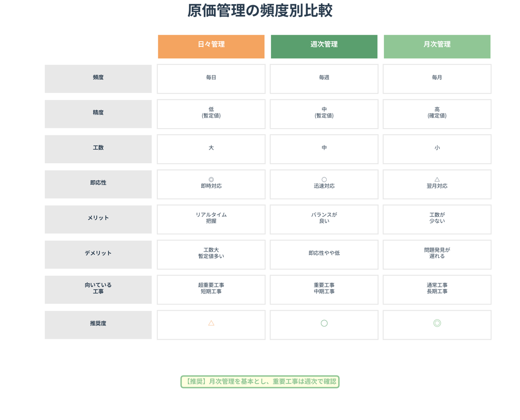The image size is (520, 420).
Task: Click the メリット row label
Action: click(x=98, y=219)
